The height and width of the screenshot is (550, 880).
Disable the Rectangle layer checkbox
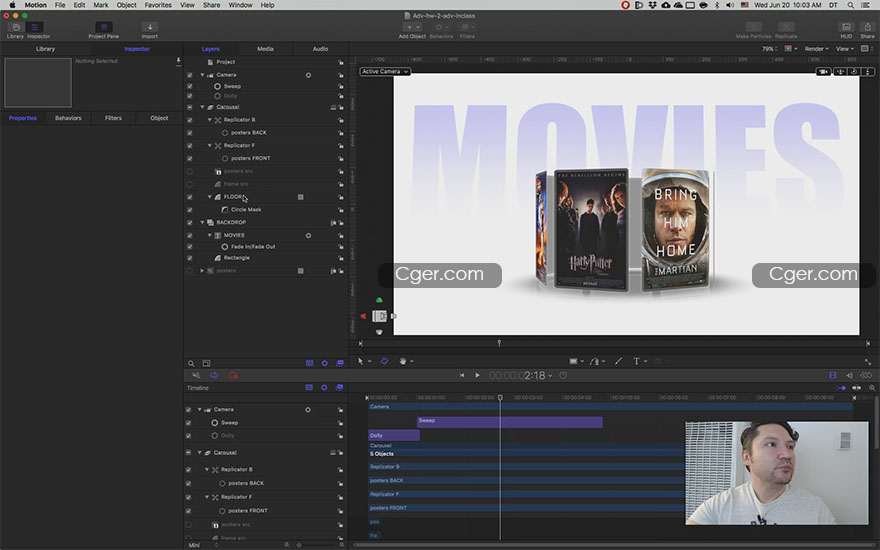tap(190, 258)
